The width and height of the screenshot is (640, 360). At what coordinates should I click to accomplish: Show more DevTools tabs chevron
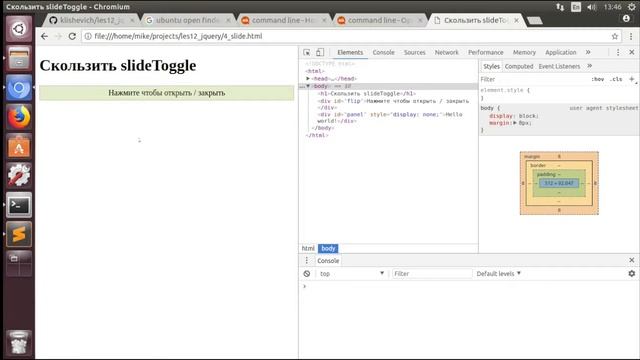(x=588, y=52)
